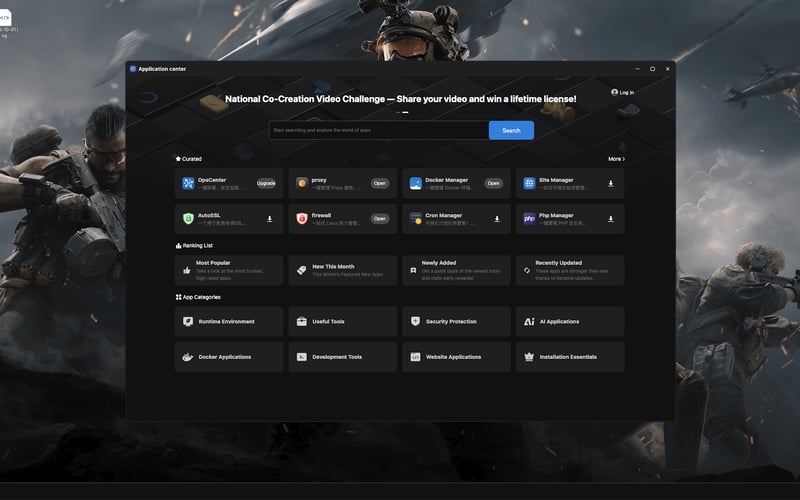The image size is (800, 500).
Task: Open the firewall app
Action: click(x=380, y=219)
